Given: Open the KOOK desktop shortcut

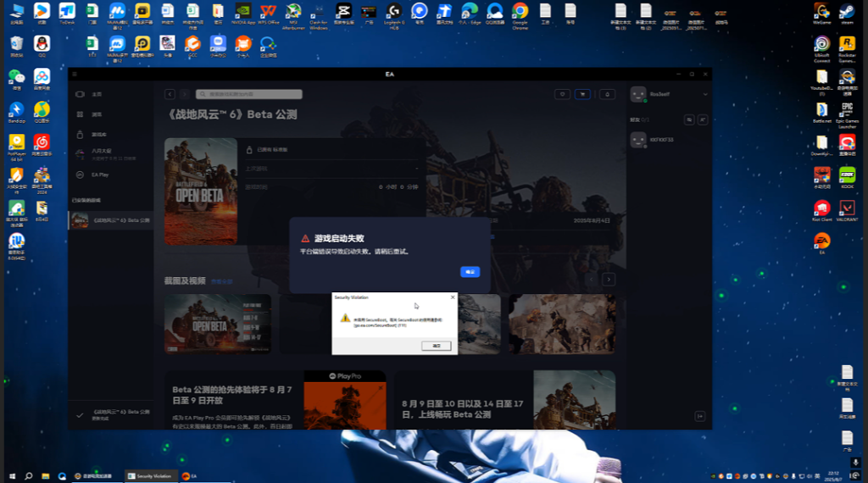Looking at the screenshot, I should (847, 178).
